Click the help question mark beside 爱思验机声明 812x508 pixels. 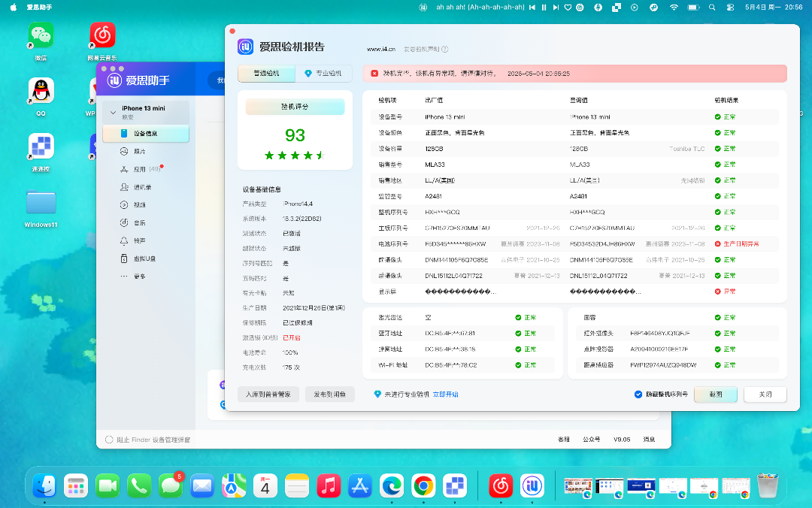pos(445,49)
